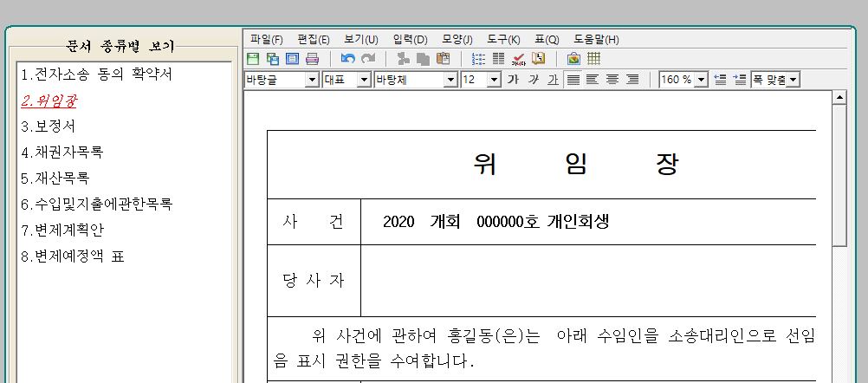This screenshot has height=383, width=868.
Task: Open the 도움말(H) menu
Action: click(596, 39)
